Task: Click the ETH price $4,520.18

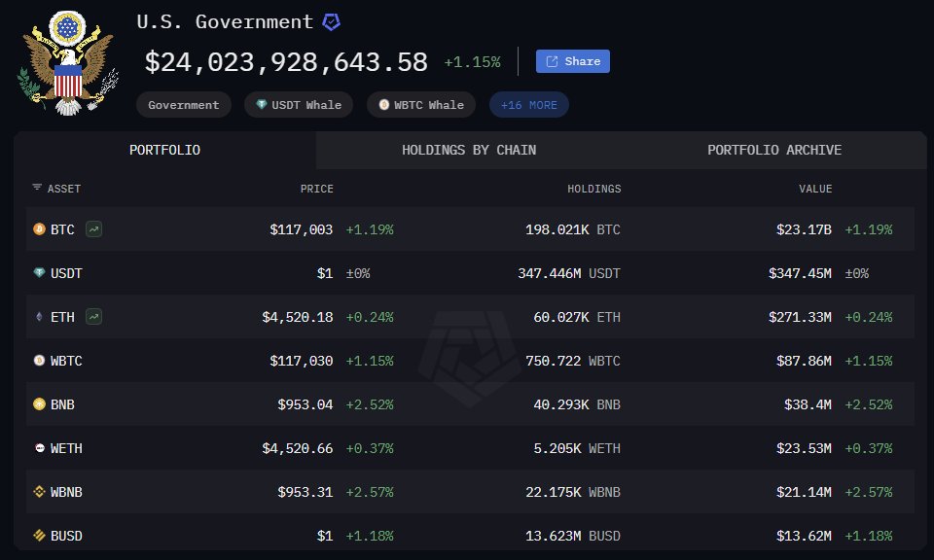Action: click(x=298, y=317)
